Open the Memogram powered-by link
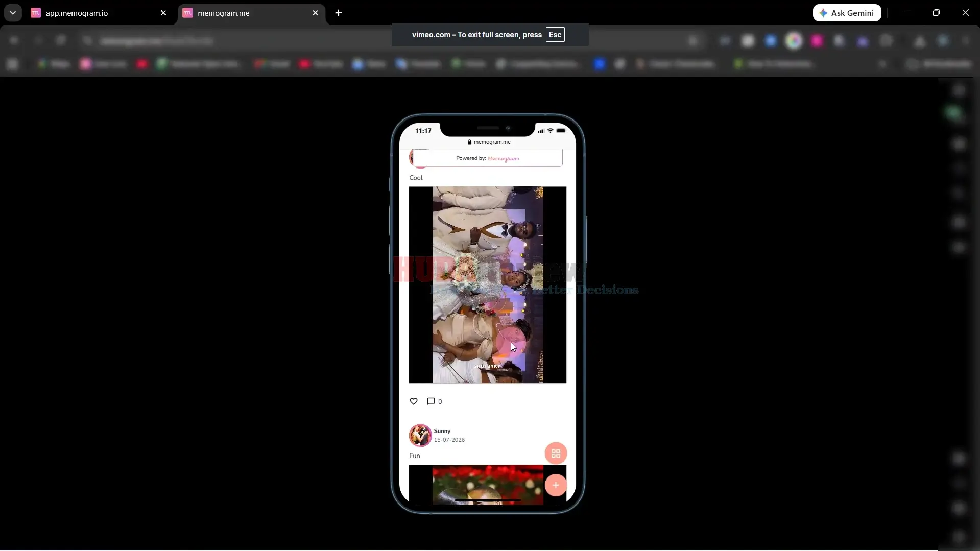Screen dimensions: 980x551 [504, 158]
